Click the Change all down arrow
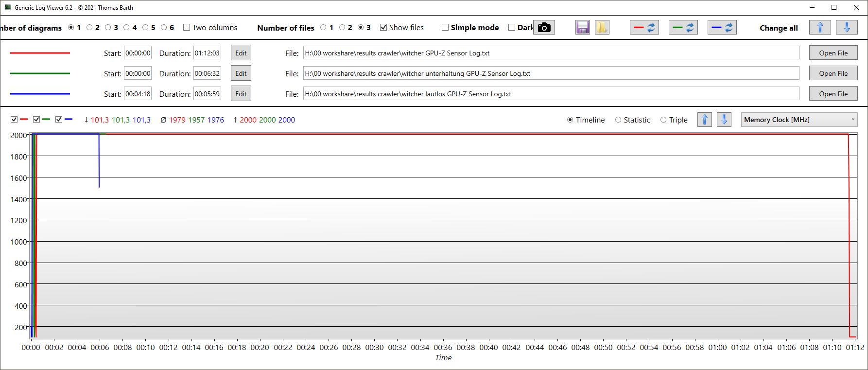Screen dimensions: 868x370 pos(847,28)
